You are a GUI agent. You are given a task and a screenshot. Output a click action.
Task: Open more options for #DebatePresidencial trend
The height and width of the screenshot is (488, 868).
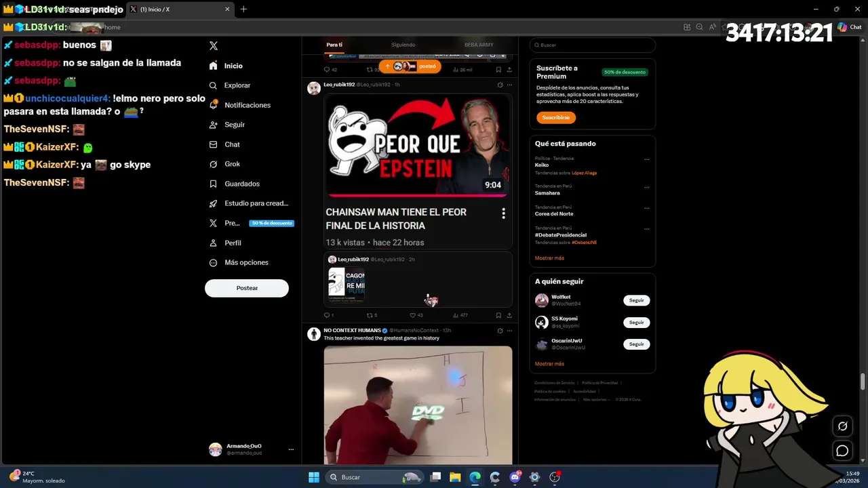647,229
